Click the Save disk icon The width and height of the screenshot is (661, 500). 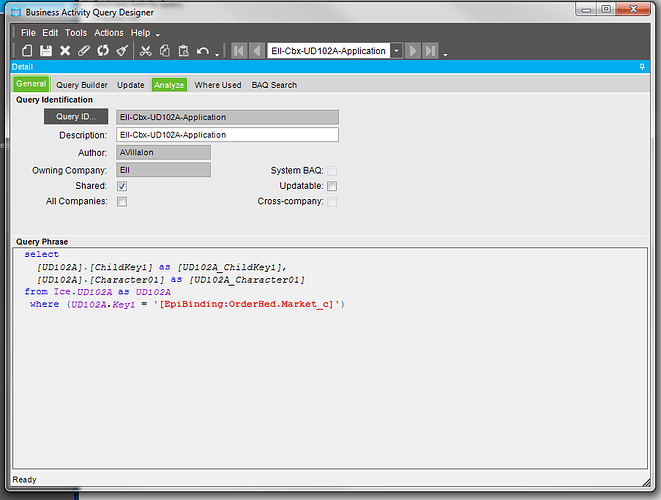click(x=46, y=51)
